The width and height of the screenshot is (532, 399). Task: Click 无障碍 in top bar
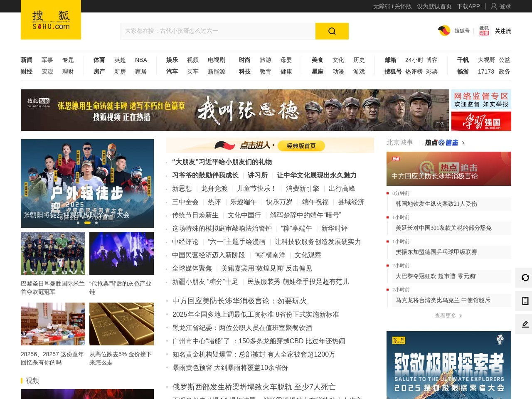click(382, 6)
